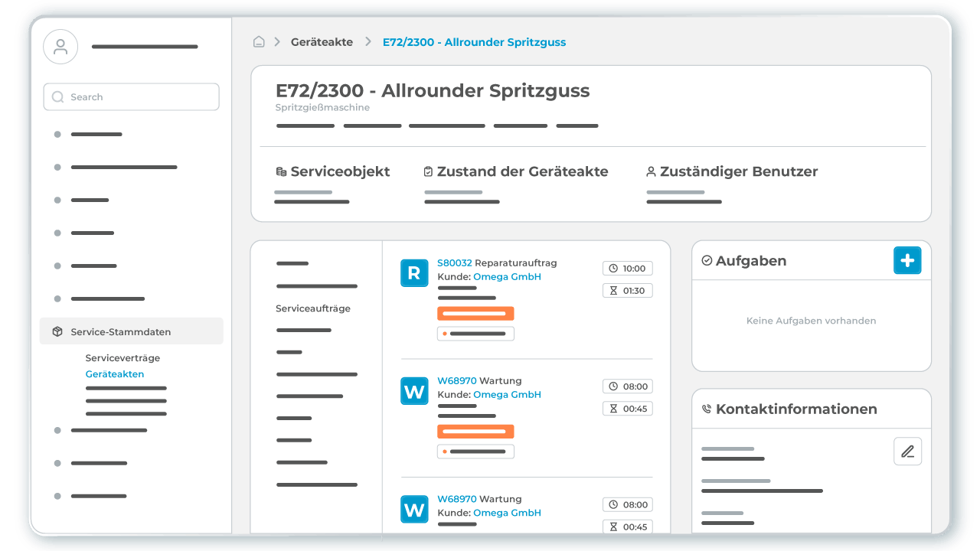This screenshot has width=980, height=551.
Task: Click the Service-Stammdaten package icon in sidebar
Action: (x=56, y=331)
